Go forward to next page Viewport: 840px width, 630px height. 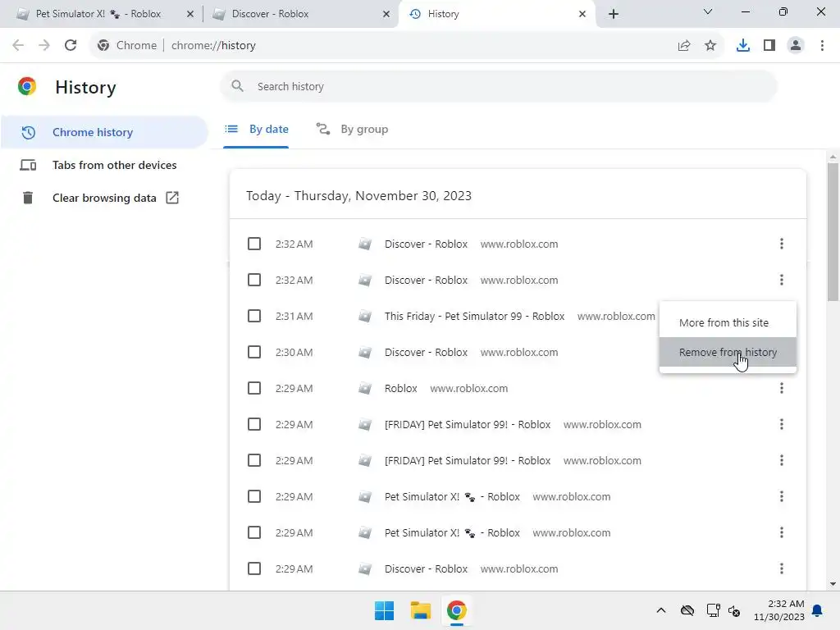point(44,46)
